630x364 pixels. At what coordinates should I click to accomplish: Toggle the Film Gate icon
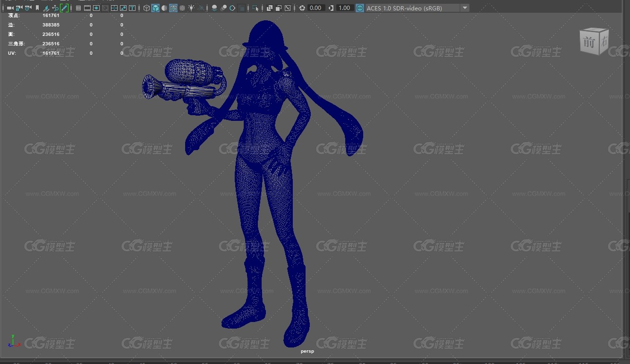click(x=87, y=8)
